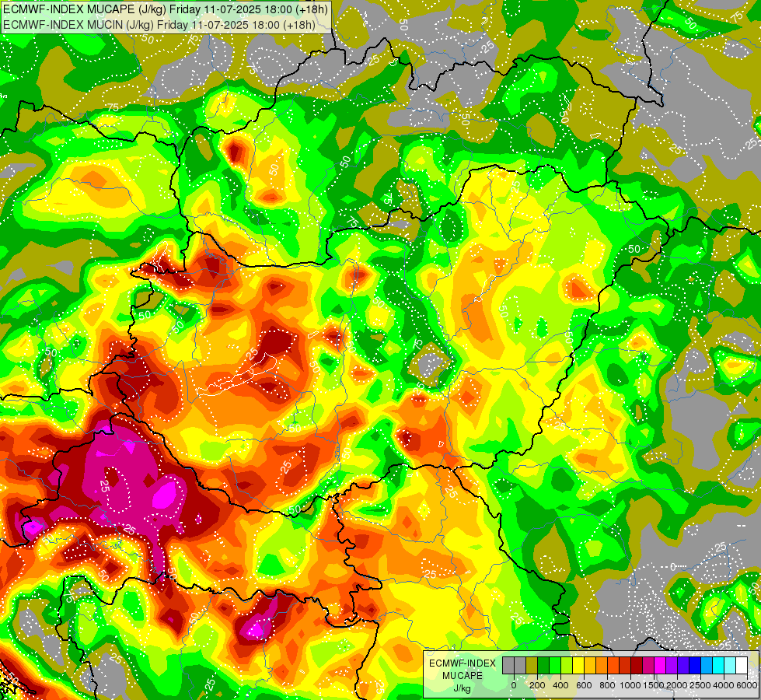Click the pale cyan swatch right of 4000

pos(730,666)
